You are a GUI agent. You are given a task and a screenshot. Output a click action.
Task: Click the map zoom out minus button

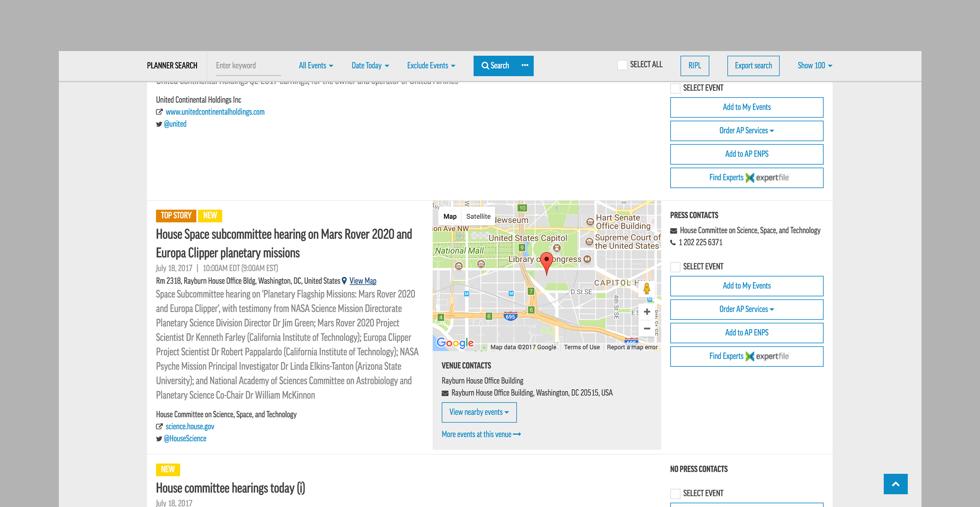[x=647, y=328]
